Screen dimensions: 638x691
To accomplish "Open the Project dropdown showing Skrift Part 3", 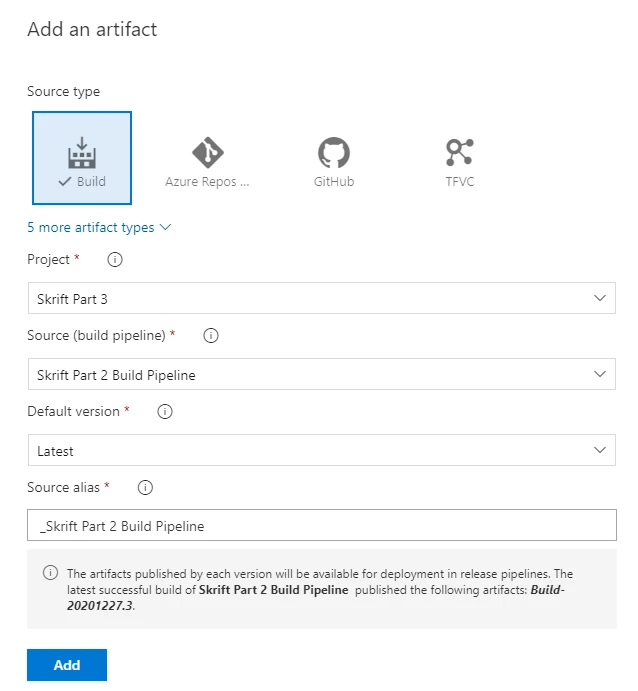I will pyautogui.click(x=322, y=298).
